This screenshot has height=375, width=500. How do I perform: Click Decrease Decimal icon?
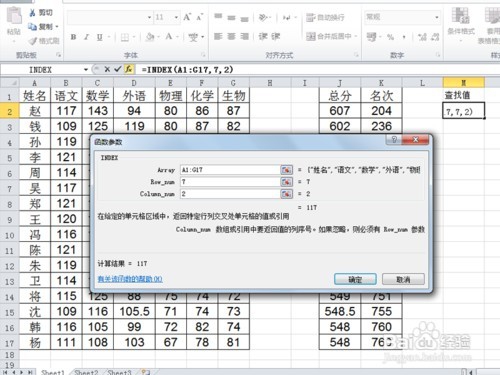pos(435,37)
